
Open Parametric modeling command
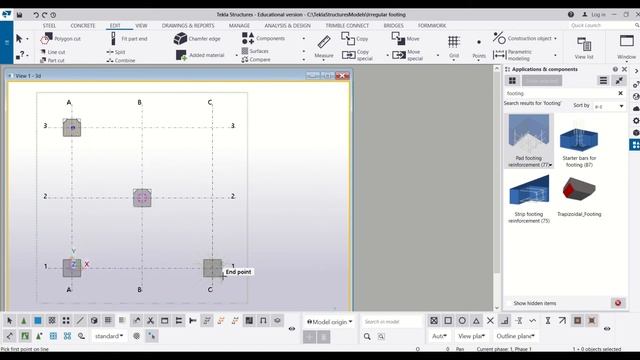pyautogui.click(x=513, y=55)
